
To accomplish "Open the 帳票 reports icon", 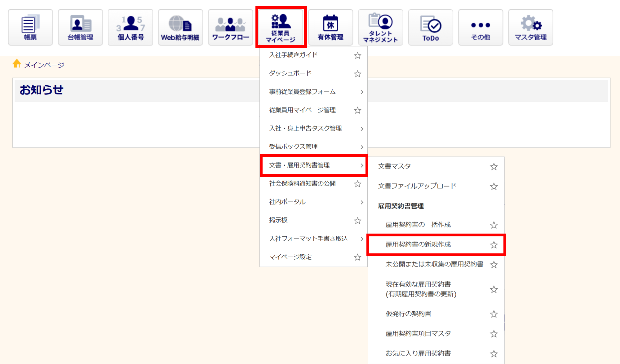I will coord(30,27).
